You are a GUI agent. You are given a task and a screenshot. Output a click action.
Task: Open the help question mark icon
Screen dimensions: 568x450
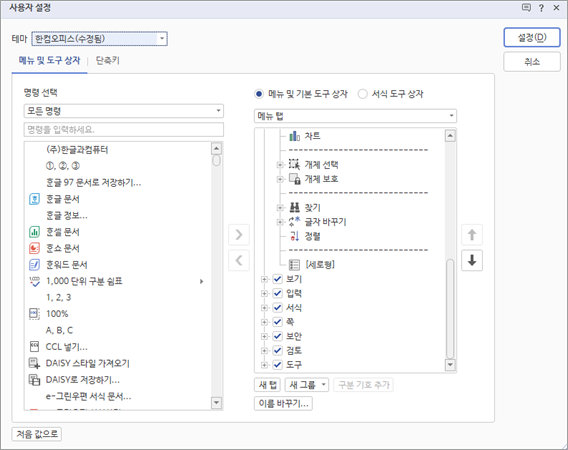[x=541, y=8]
